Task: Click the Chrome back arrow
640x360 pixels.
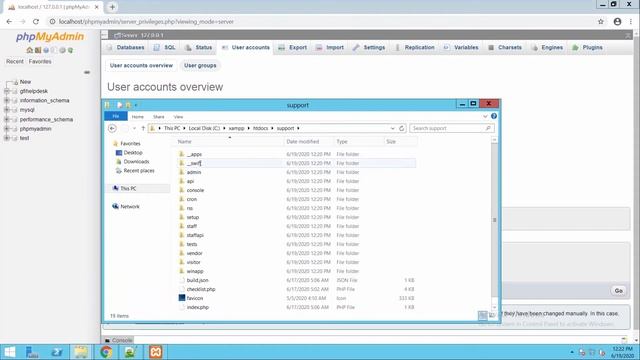Action: click(x=9, y=22)
